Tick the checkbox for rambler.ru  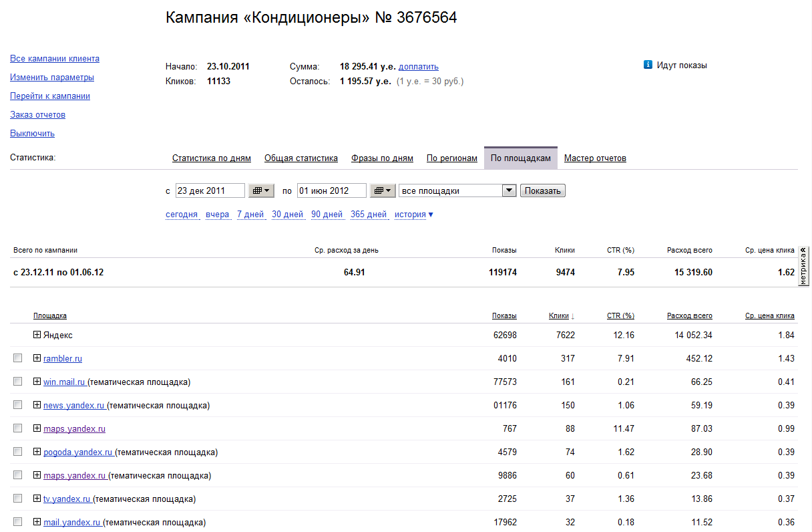coord(17,359)
